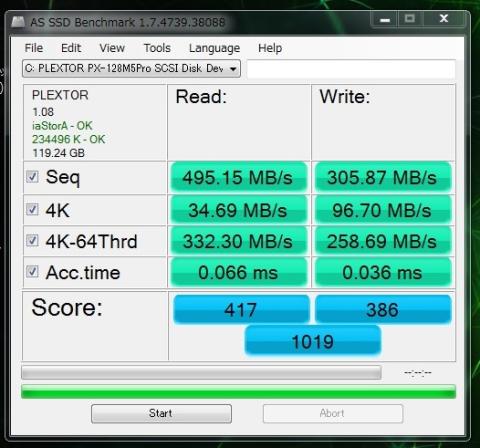Click the Abort button
Viewport: 480px width, 448px height.
pos(333,414)
